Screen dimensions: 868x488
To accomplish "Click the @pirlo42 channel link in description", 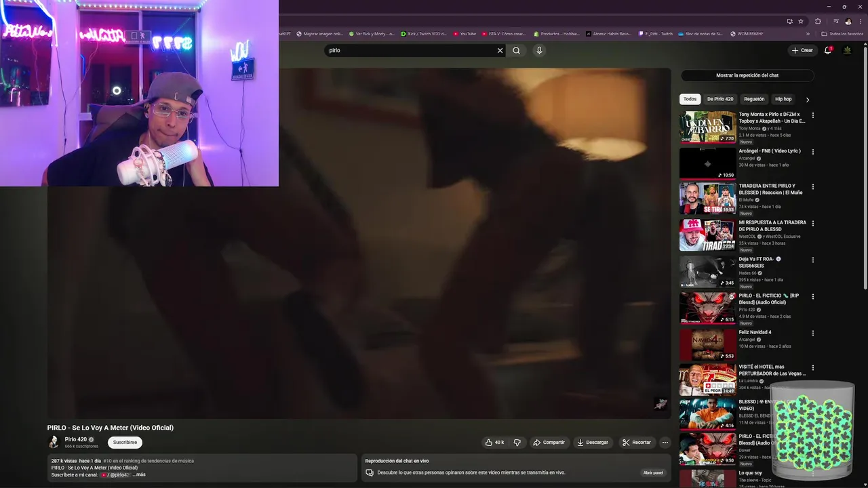I will click(x=115, y=474).
